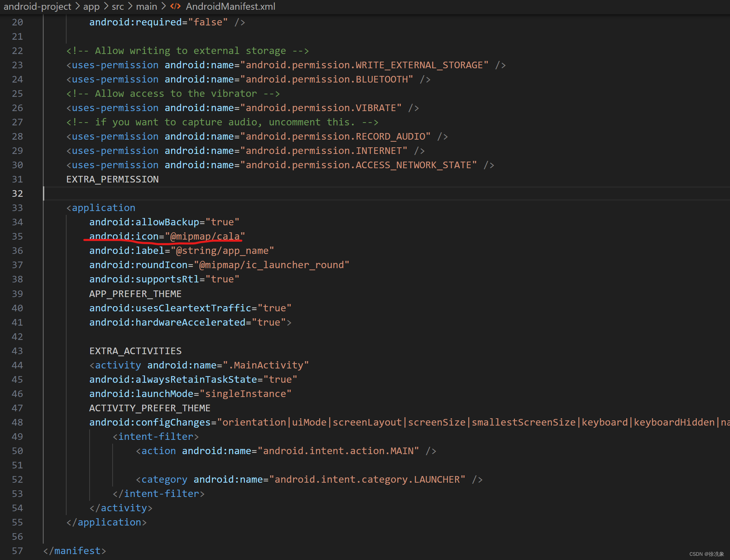730x560 pixels.
Task: Click the EXTRA_PERMISSION placeholder text
Action: pyautogui.click(x=113, y=179)
